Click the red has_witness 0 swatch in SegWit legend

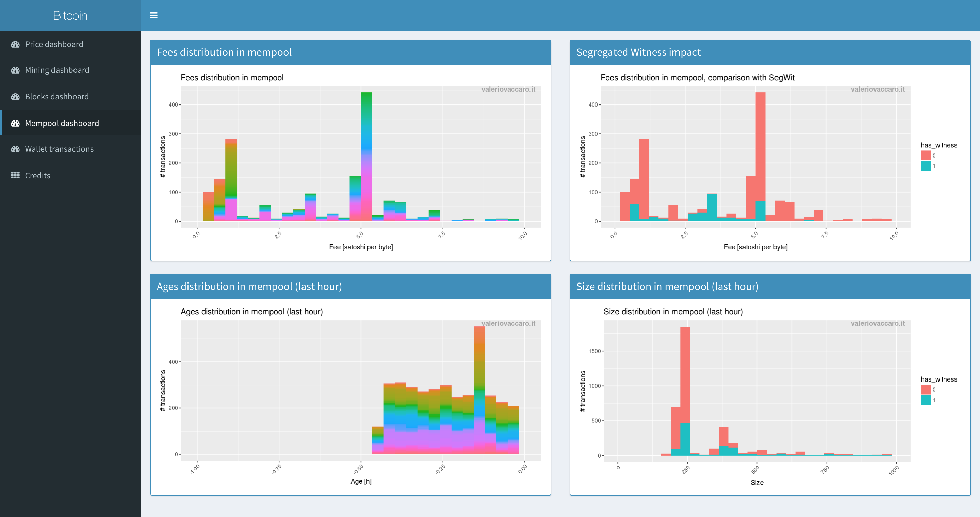click(x=926, y=155)
